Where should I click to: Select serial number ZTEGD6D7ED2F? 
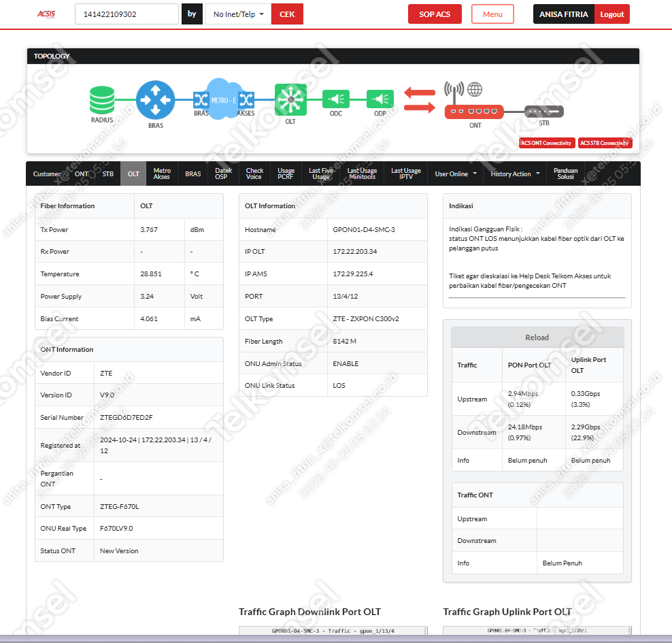point(126,418)
